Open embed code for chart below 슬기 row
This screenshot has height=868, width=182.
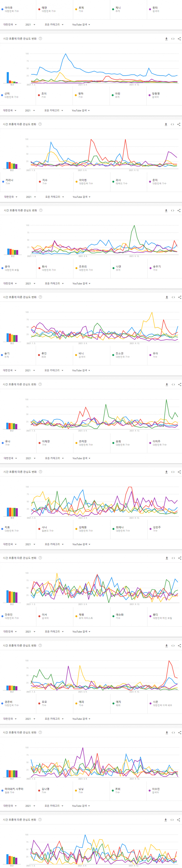tap(173, 384)
